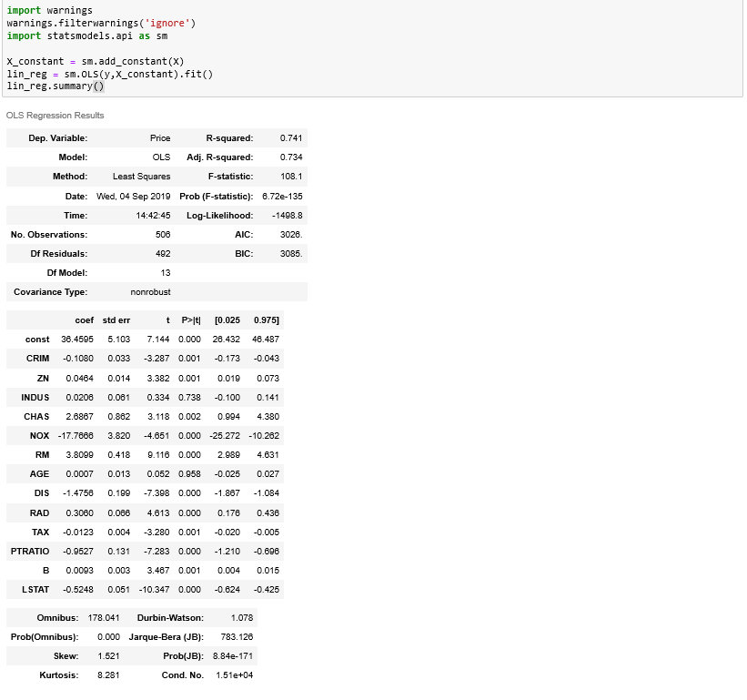Click the F-statistic value 108.1

pos(291,177)
